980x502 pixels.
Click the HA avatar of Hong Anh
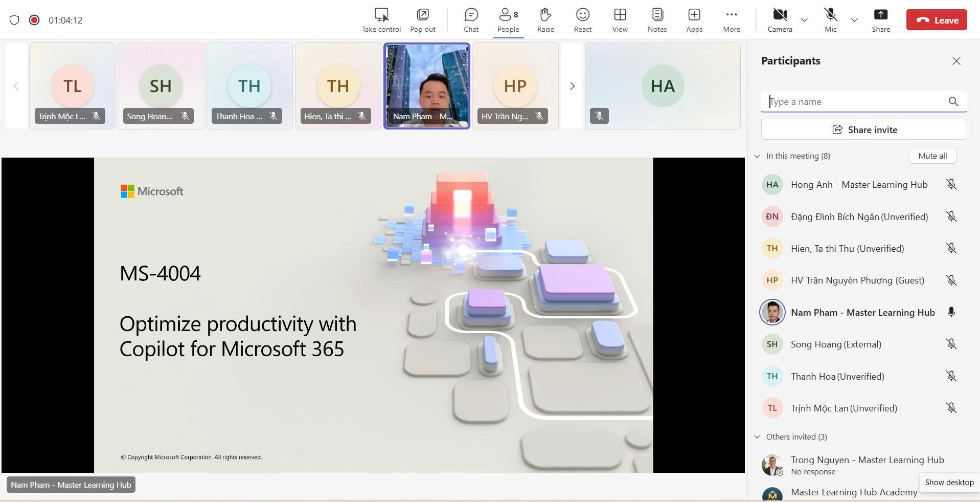coord(772,185)
